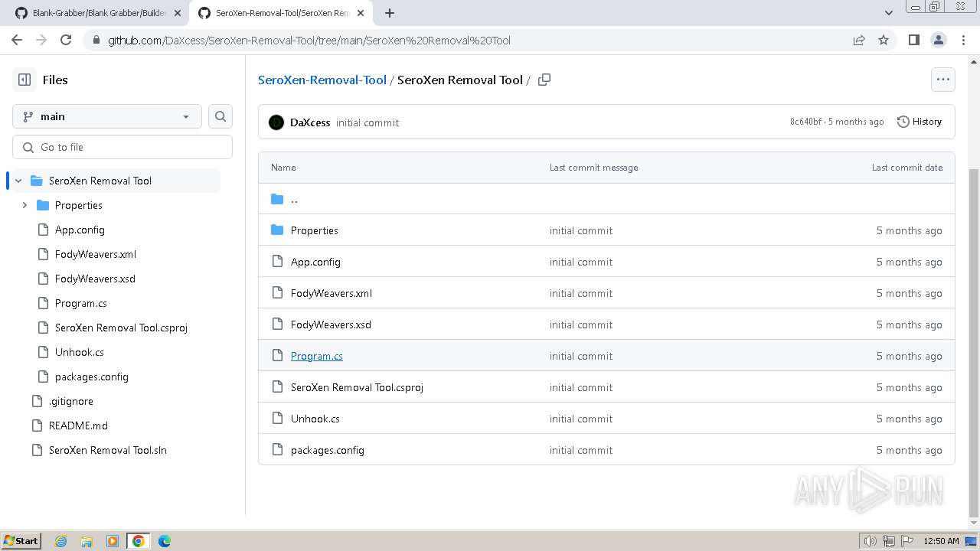Image resolution: width=980 pixels, height=551 pixels.
Task: Open the file search magnifier button
Action: click(x=220, y=116)
